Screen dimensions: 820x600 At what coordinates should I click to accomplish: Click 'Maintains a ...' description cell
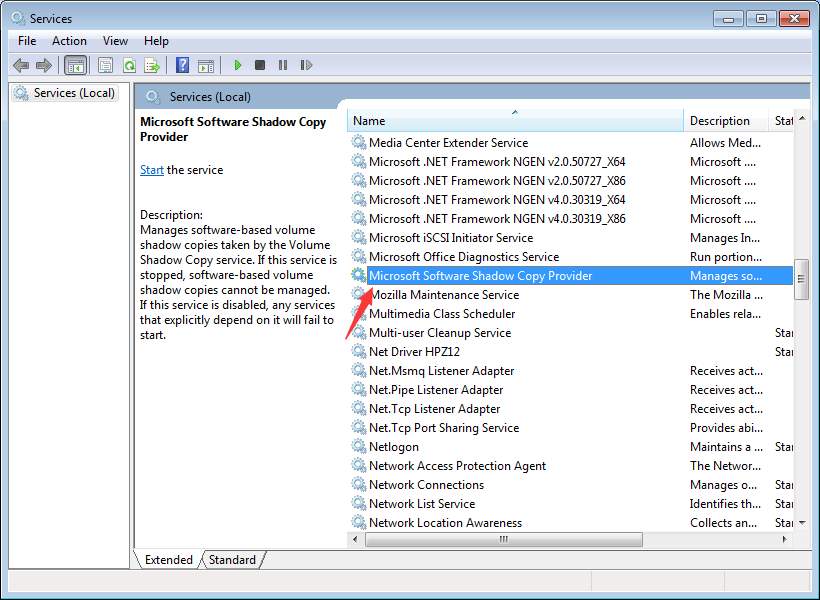(x=726, y=447)
